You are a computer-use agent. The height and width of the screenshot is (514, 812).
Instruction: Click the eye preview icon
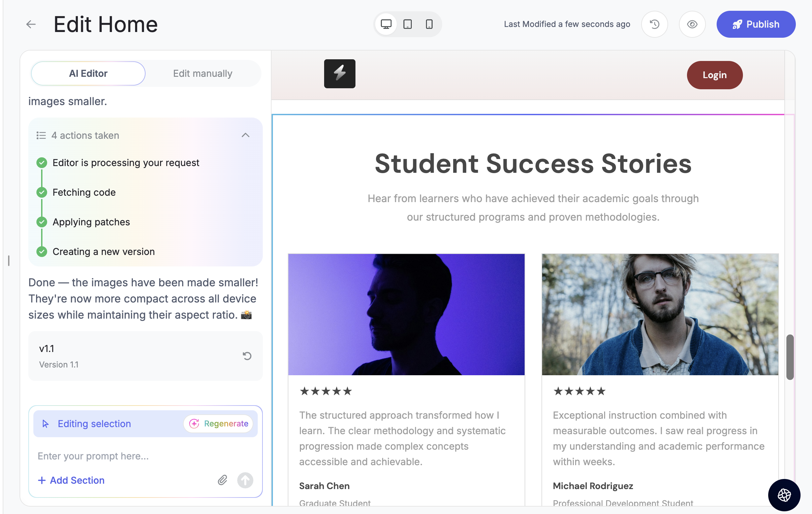click(692, 24)
